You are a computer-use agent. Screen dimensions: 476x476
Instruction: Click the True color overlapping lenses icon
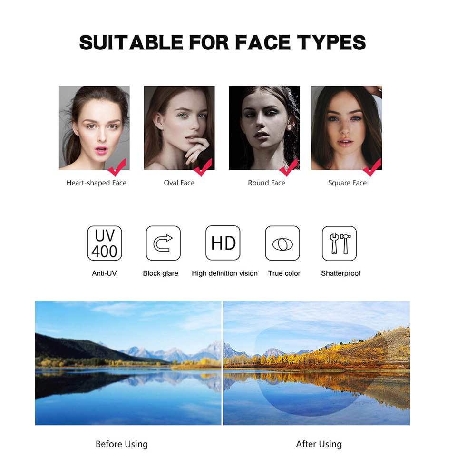[282, 243]
